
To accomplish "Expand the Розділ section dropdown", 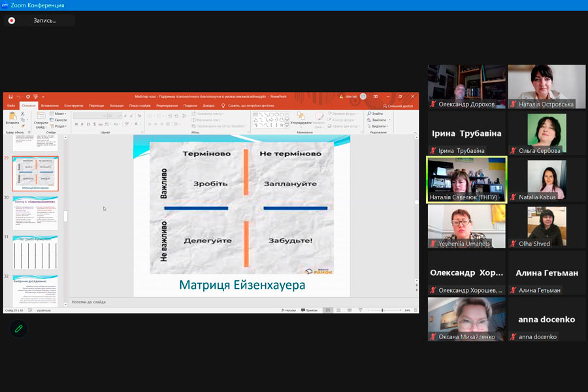I will click(x=59, y=126).
